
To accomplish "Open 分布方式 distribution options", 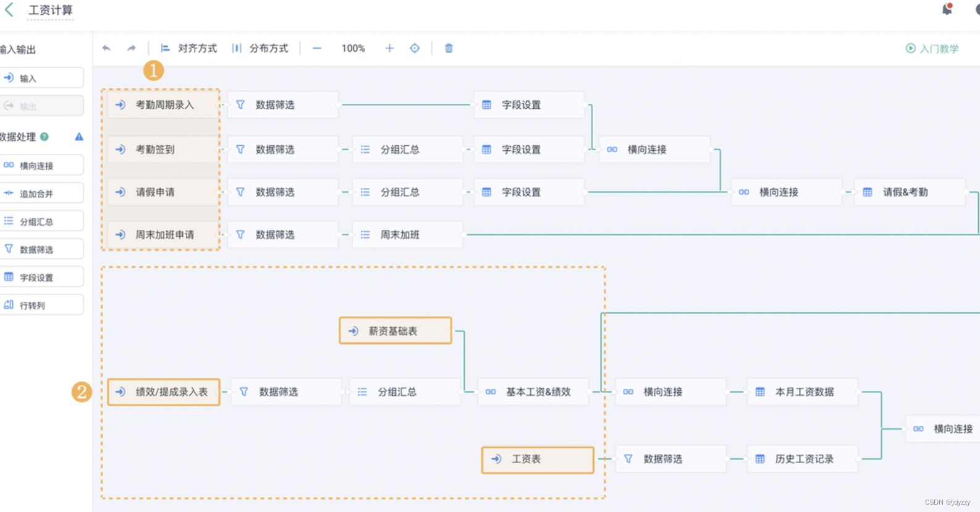I will point(260,48).
